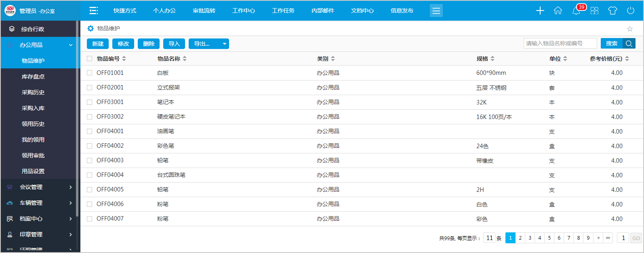Open notifications bell with 39 badge
The image size is (644, 253).
click(x=577, y=11)
